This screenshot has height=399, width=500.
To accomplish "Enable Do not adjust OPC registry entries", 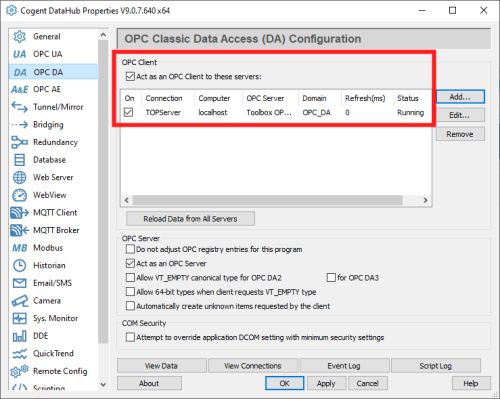I will click(130, 249).
